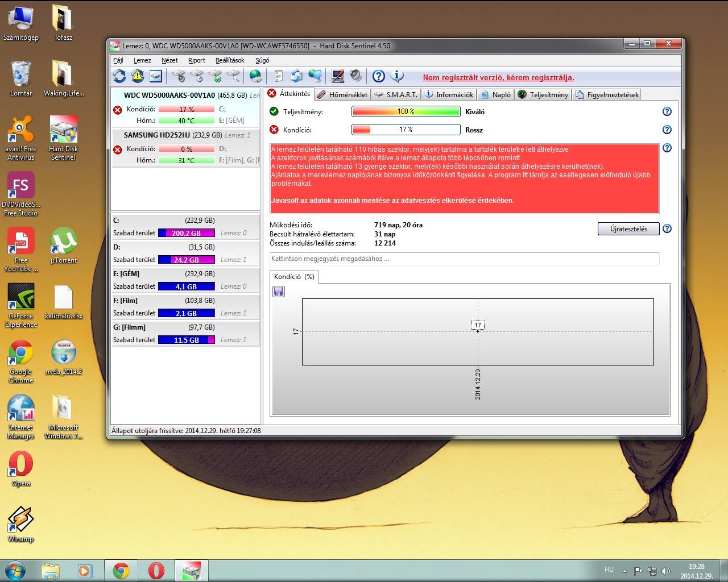Click the F: [Film] partition entry
This screenshot has height=582, width=728.
click(x=185, y=307)
